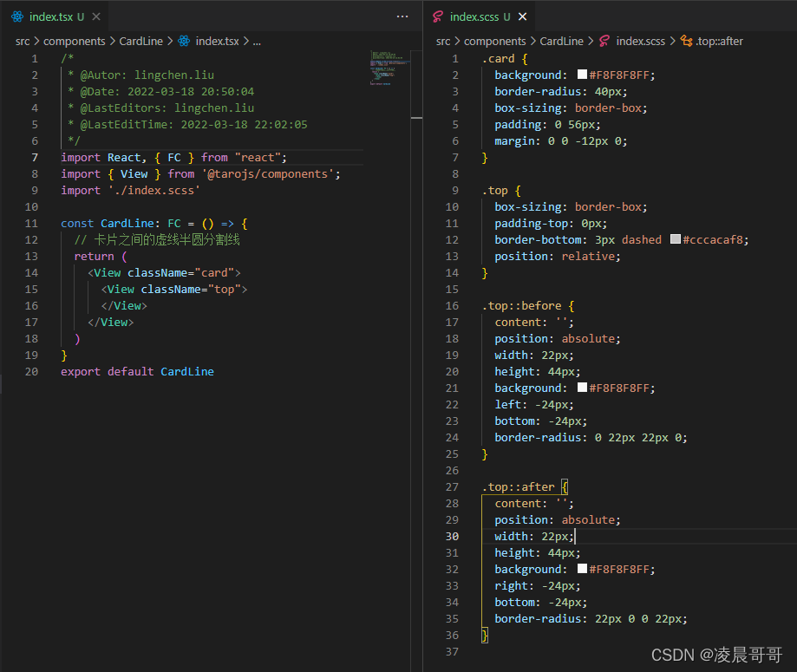
Task: Click 'src' in the left editor breadcrumb
Action: [x=23, y=41]
